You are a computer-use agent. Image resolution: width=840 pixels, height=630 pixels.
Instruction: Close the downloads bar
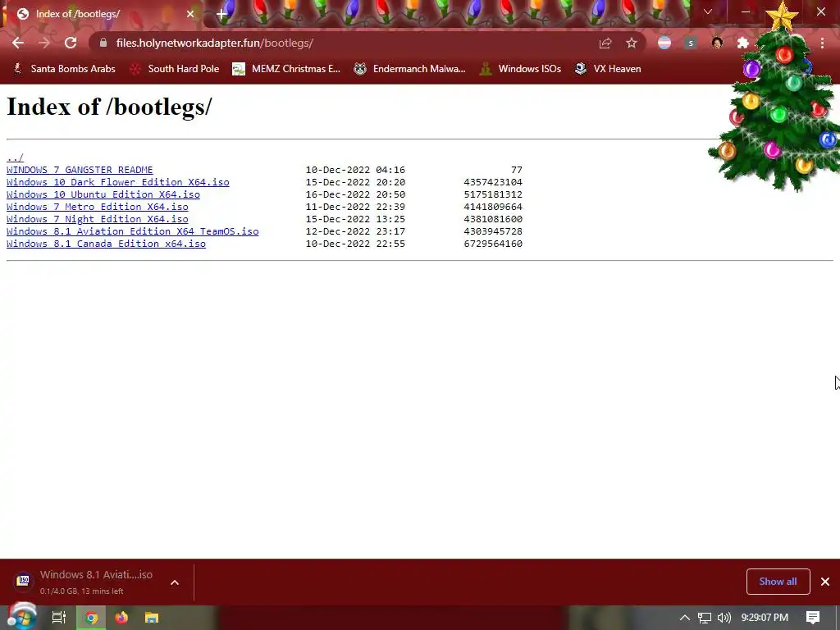point(825,582)
